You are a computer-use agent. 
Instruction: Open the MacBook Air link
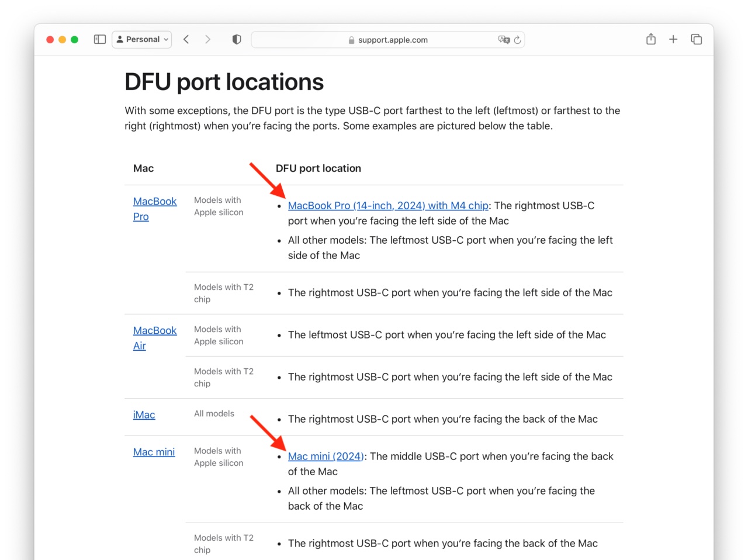154,338
